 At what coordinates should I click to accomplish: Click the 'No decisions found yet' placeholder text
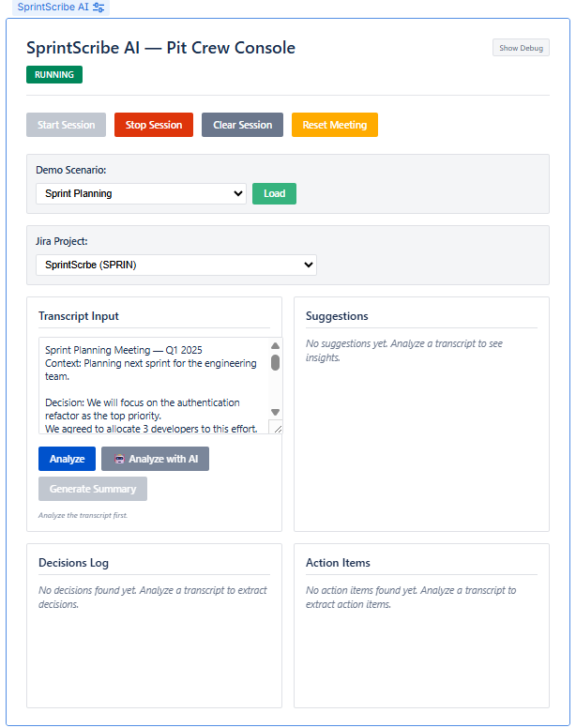[x=153, y=597]
